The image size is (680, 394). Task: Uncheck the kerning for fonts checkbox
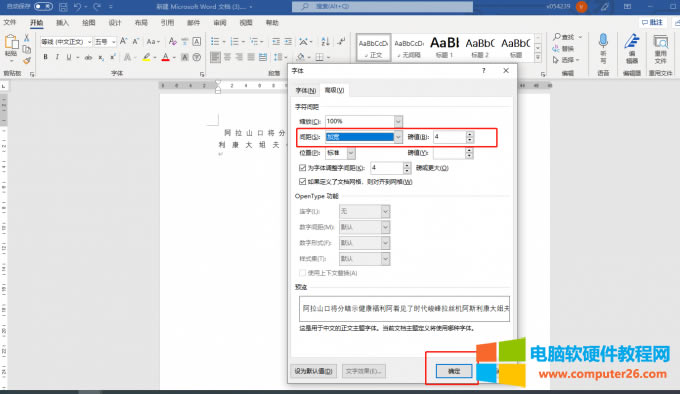coord(302,168)
